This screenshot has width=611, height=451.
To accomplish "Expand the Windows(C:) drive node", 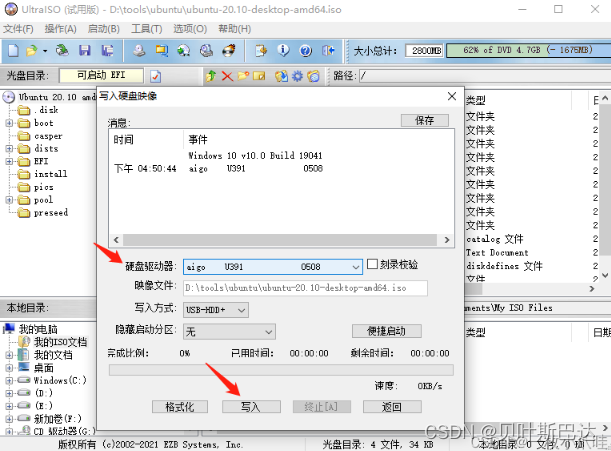I will pyautogui.click(x=9, y=380).
